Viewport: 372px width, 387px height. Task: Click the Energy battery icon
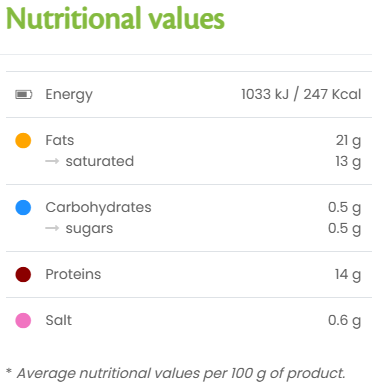click(24, 95)
